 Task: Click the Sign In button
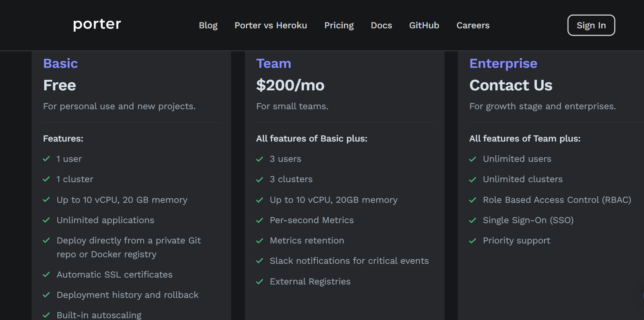coord(591,25)
